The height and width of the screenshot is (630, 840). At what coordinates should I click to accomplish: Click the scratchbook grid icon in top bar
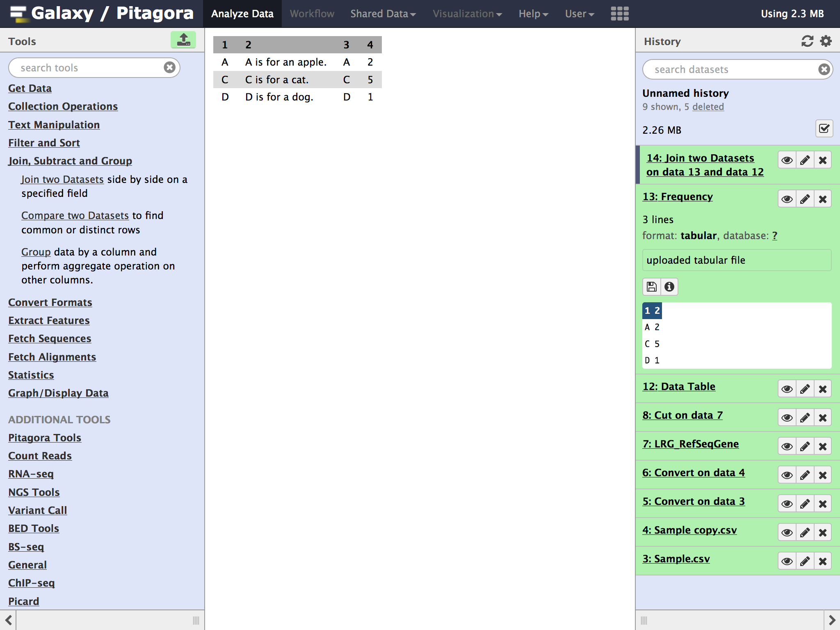[x=619, y=14]
